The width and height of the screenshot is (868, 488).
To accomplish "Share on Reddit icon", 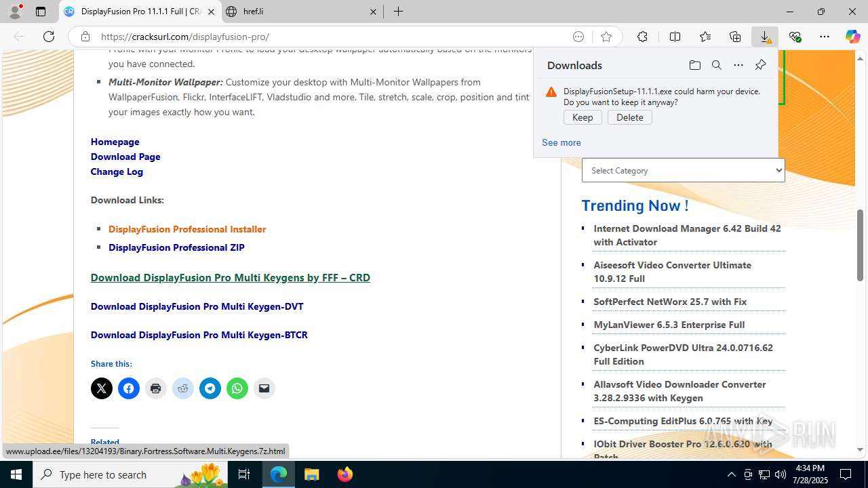I will point(183,388).
